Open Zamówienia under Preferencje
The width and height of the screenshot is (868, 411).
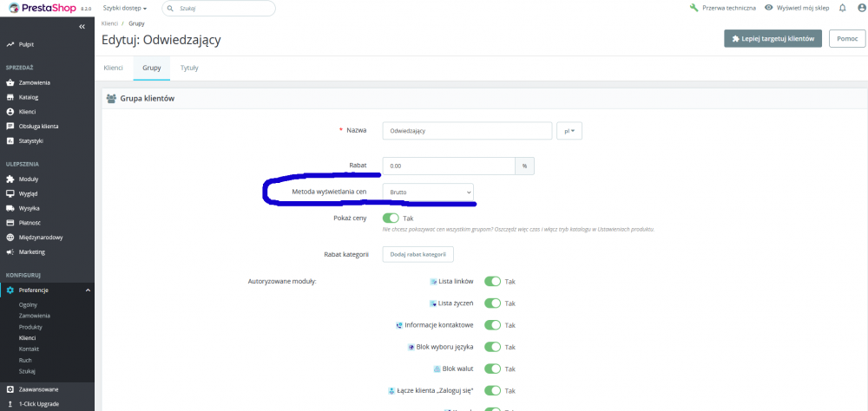coord(35,316)
